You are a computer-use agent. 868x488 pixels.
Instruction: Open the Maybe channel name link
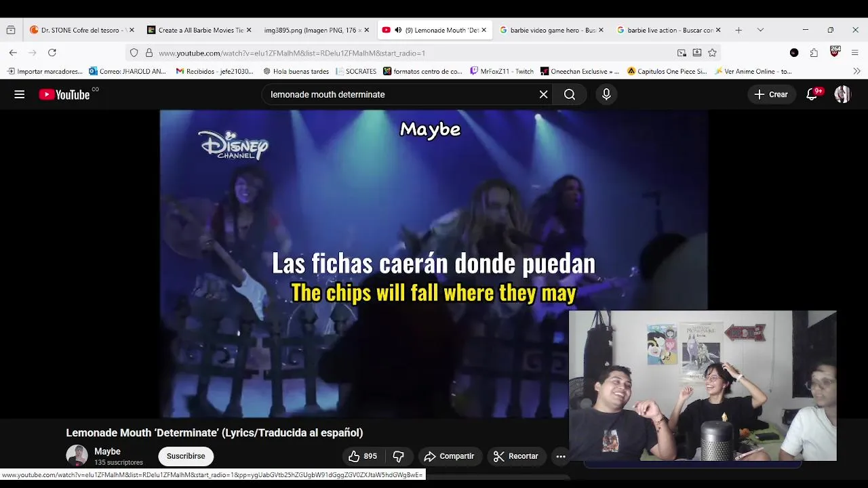(x=107, y=451)
